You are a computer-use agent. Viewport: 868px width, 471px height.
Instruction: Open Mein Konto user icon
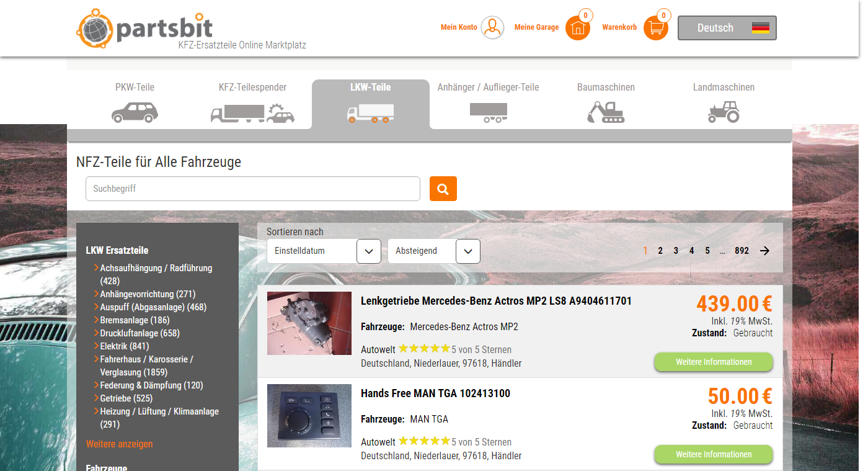(493, 28)
